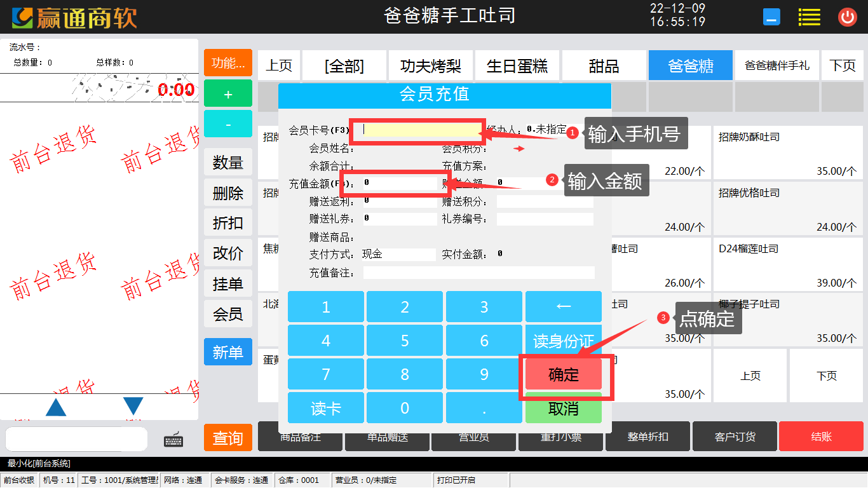This screenshot has width=868, height=488.
Task: Go to previous category page 上页
Action: coord(279,65)
